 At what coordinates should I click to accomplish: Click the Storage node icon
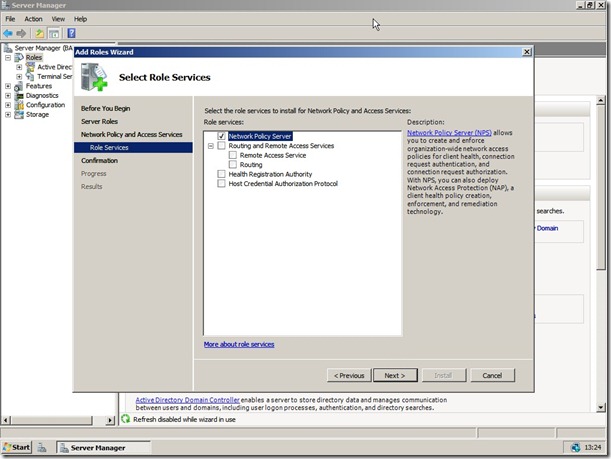point(19,115)
